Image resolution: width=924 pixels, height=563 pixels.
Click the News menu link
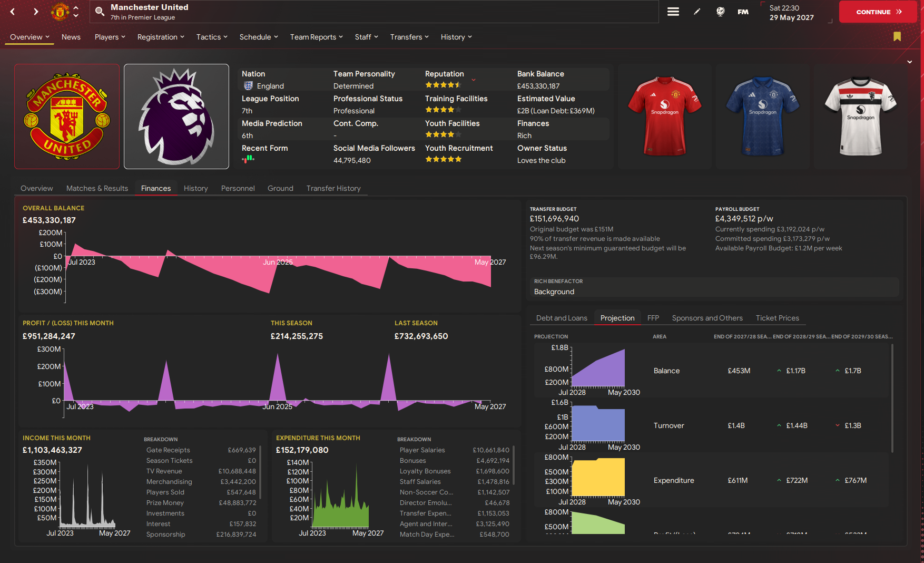[x=71, y=37]
